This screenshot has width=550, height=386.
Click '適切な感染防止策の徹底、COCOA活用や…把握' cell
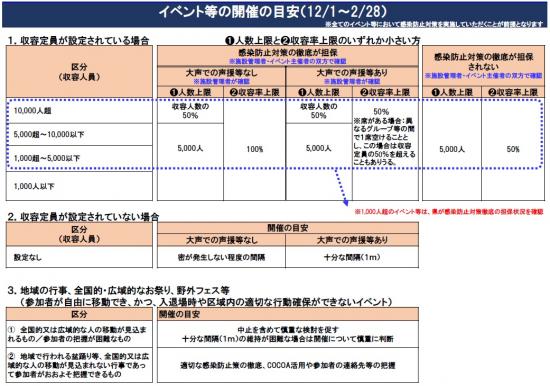pos(288,366)
